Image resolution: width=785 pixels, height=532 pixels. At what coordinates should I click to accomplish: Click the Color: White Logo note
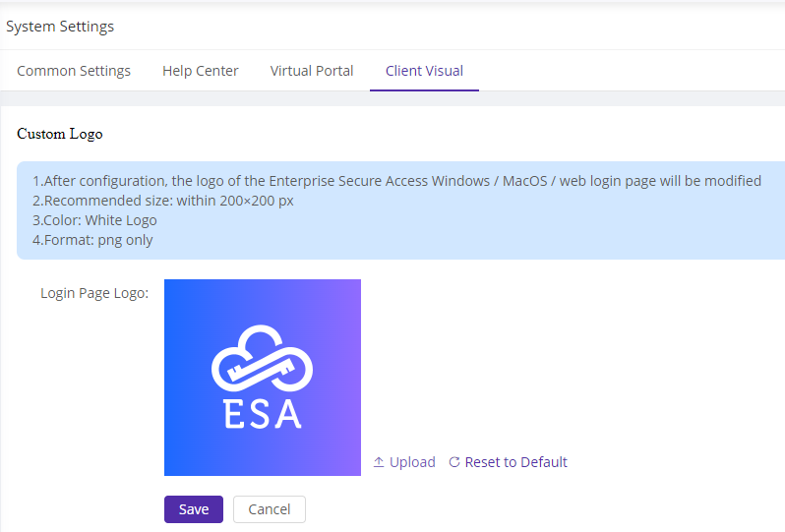(x=94, y=220)
